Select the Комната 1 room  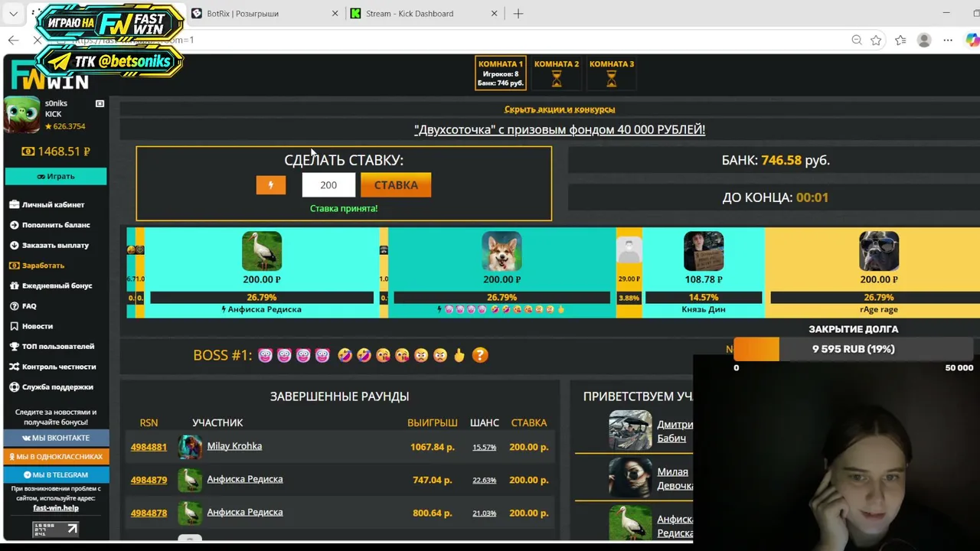pos(501,73)
